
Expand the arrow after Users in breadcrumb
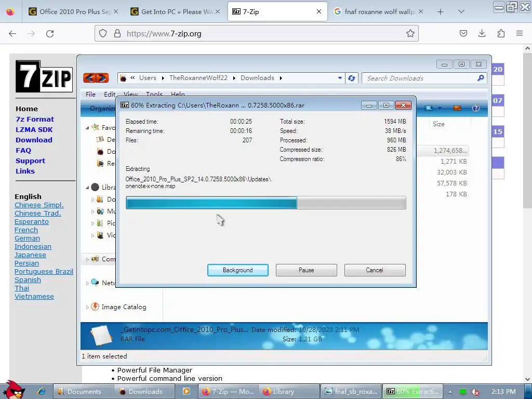tap(163, 78)
